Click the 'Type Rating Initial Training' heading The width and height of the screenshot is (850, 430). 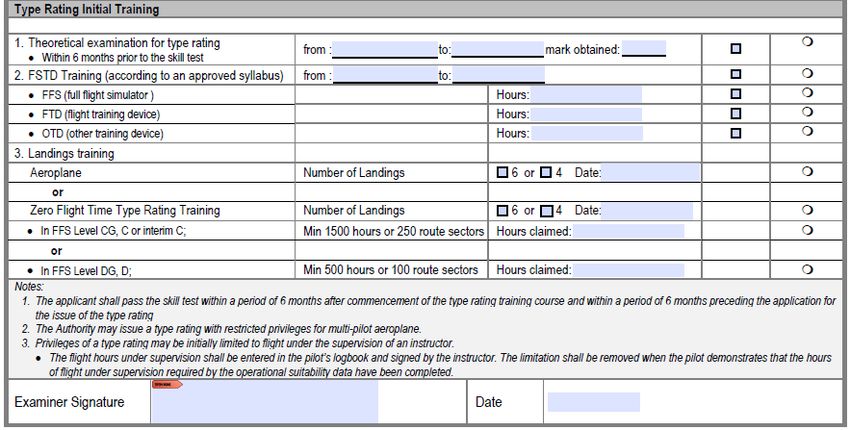87,9
